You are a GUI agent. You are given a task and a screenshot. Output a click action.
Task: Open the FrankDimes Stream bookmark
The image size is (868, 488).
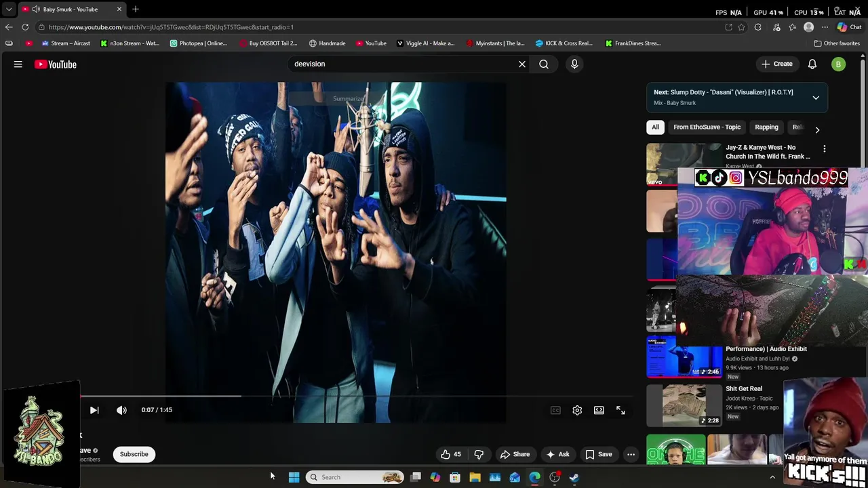click(x=633, y=43)
